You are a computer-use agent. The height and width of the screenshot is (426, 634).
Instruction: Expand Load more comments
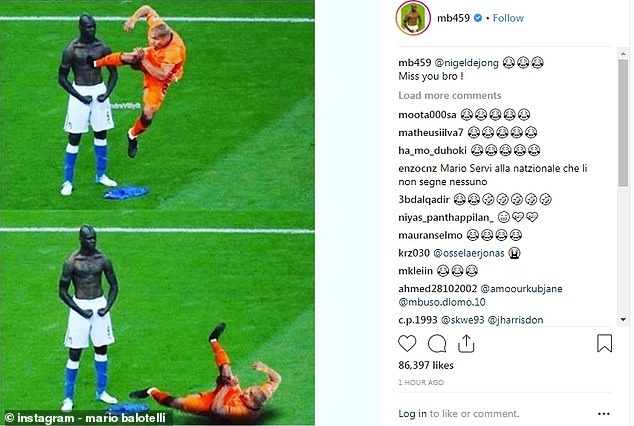450,95
